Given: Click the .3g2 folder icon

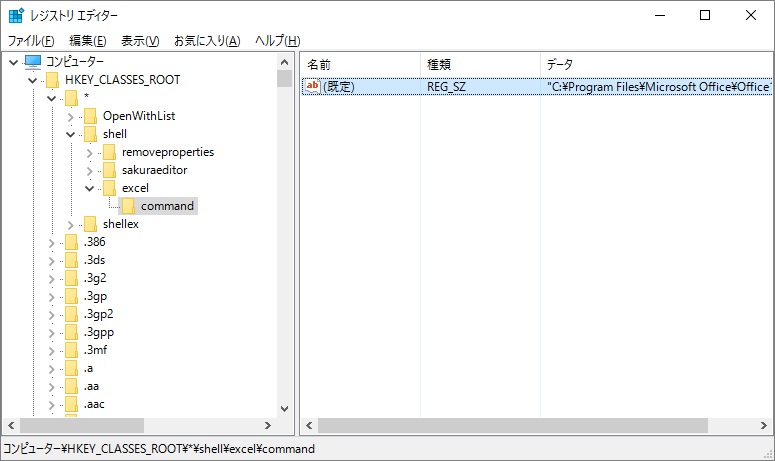Looking at the screenshot, I should pyautogui.click(x=72, y=278).
